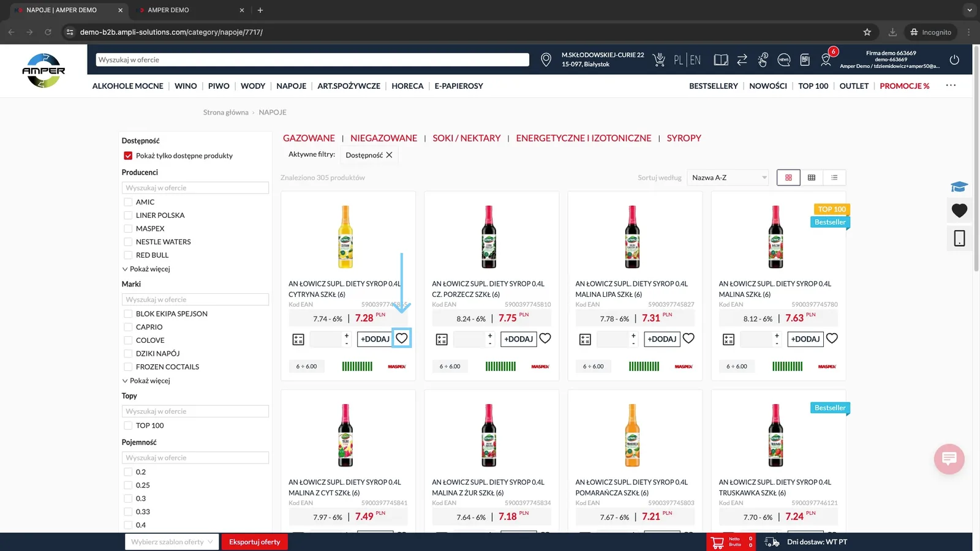Check the MASPEX producer filter
This screenshot has height=551, width=980.
coord(128,228)
